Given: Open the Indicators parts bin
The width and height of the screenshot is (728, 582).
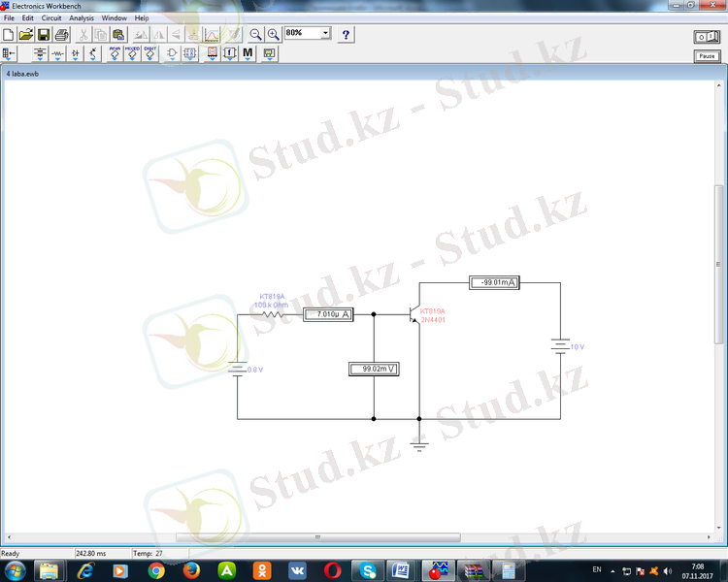Looking at the screenshot, I should (x=213, y=54).
